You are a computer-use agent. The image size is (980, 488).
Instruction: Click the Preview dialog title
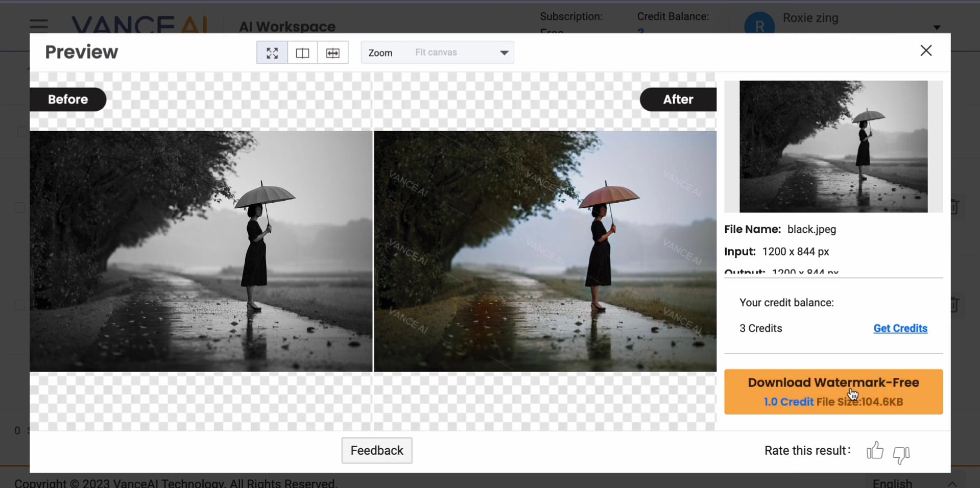click(82, 52)
